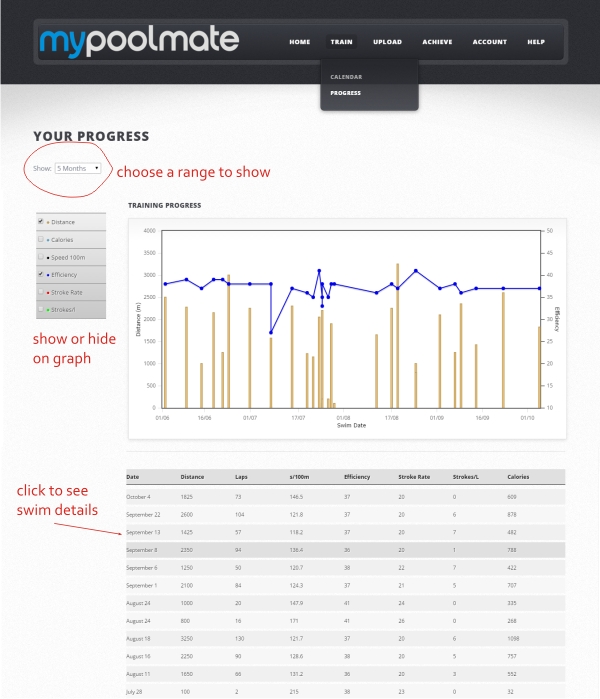This screenshot has width=600, height=699.
Task: Go to the Upload section
Action: [x=387, y=42]
